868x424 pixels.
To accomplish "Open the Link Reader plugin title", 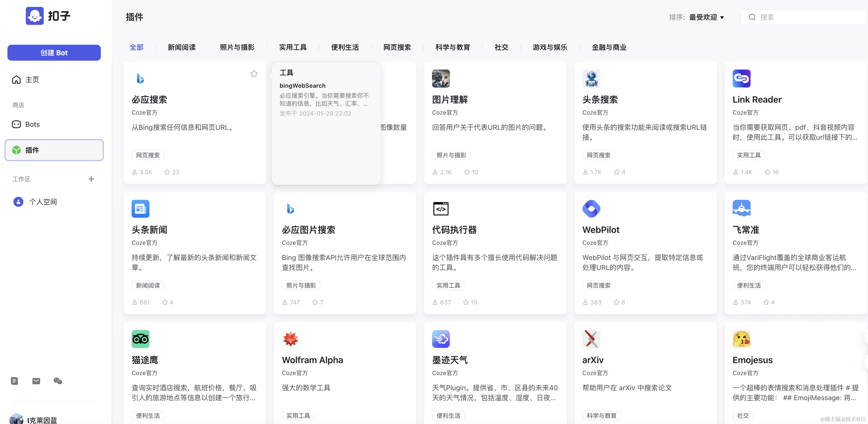I will [x=757, y=99].
